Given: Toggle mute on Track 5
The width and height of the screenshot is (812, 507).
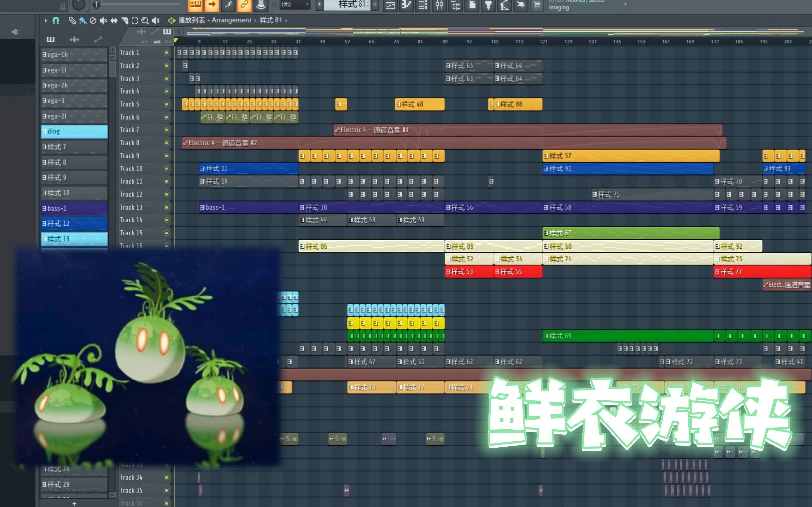Looking at the screenshot, I should pyautogui.click(x=166, y=104).
